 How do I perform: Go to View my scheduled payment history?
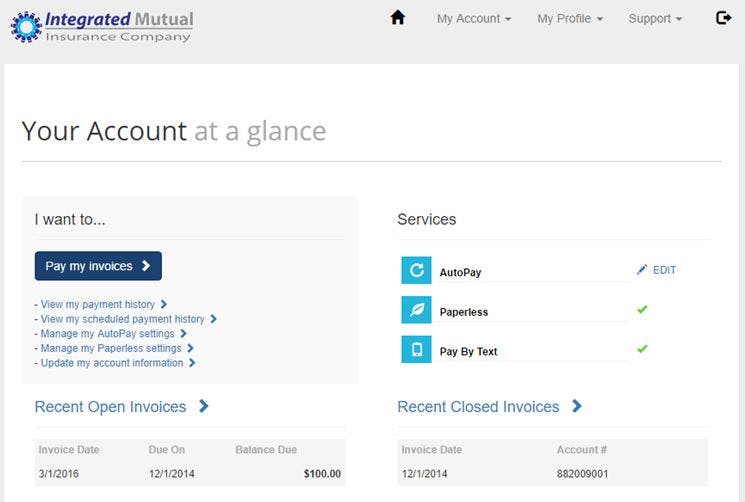(122, 319)
